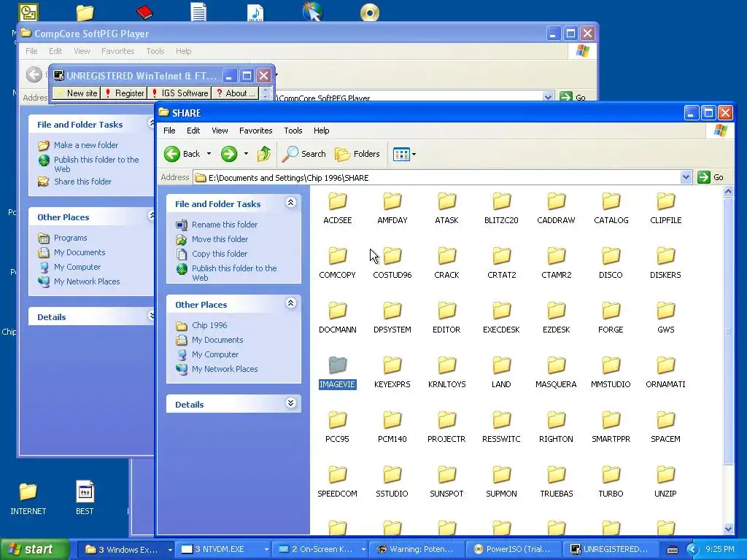Open the File menu in SHARE
This screenshot has width=747, height=560.
coord(169,131)
